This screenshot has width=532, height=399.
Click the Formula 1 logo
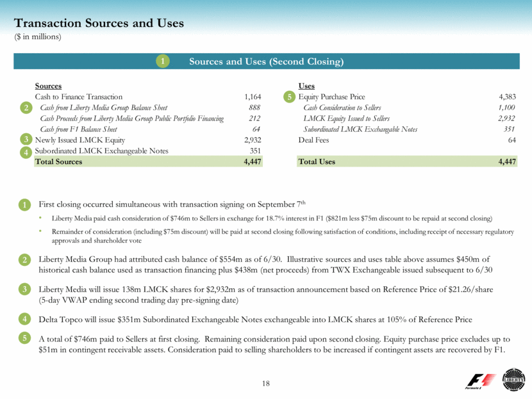coord(481,381)
